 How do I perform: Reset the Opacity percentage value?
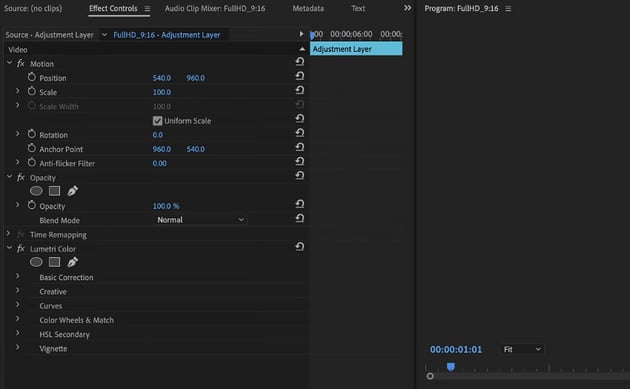[300, 204]
